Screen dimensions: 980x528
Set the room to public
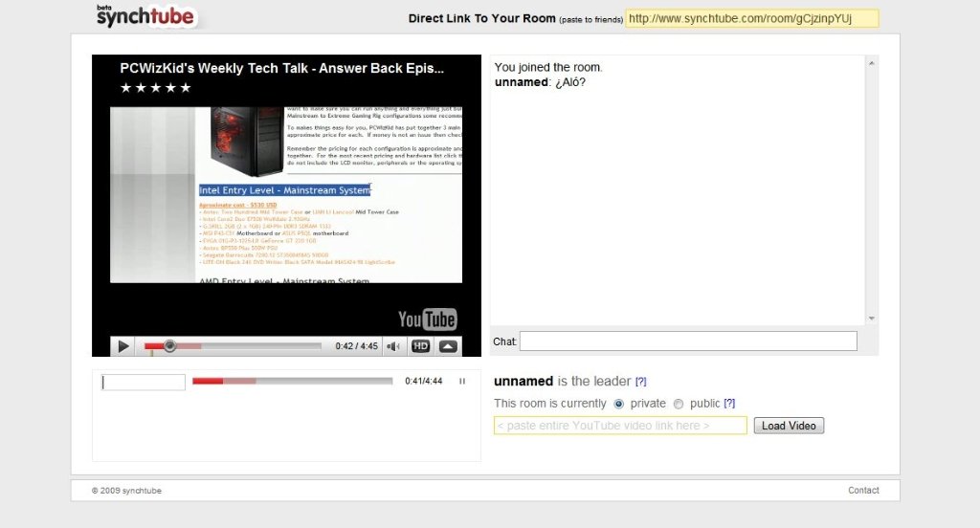(x=679, y=404)
